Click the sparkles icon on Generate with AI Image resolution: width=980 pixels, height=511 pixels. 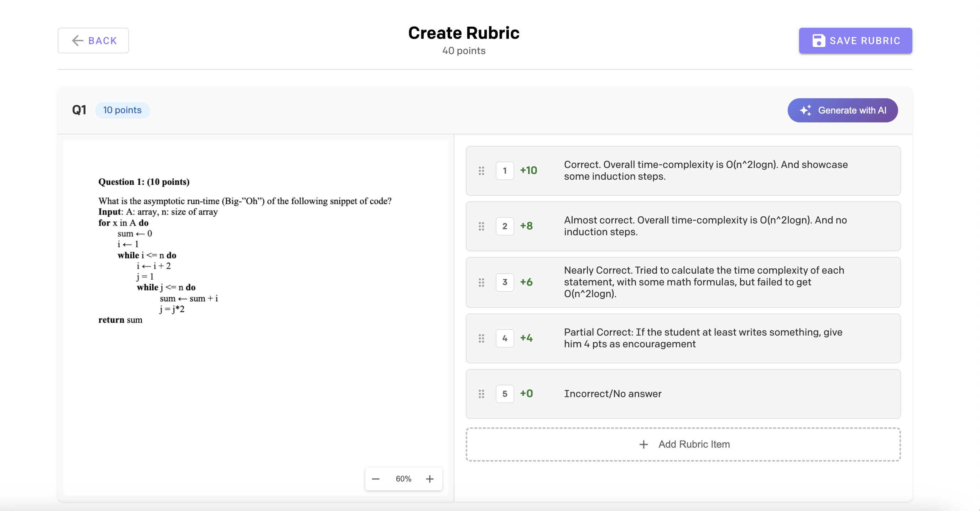[806, 110]
